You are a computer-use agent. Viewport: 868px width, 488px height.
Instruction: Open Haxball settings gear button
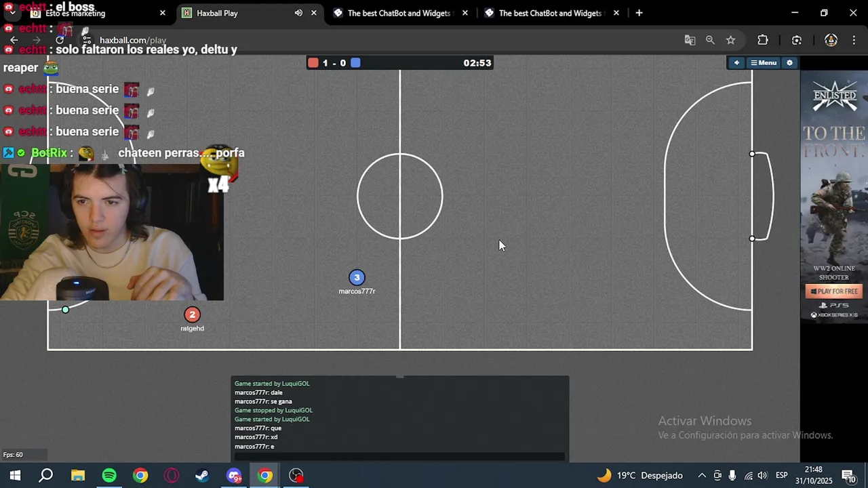(x=789, y=63)
